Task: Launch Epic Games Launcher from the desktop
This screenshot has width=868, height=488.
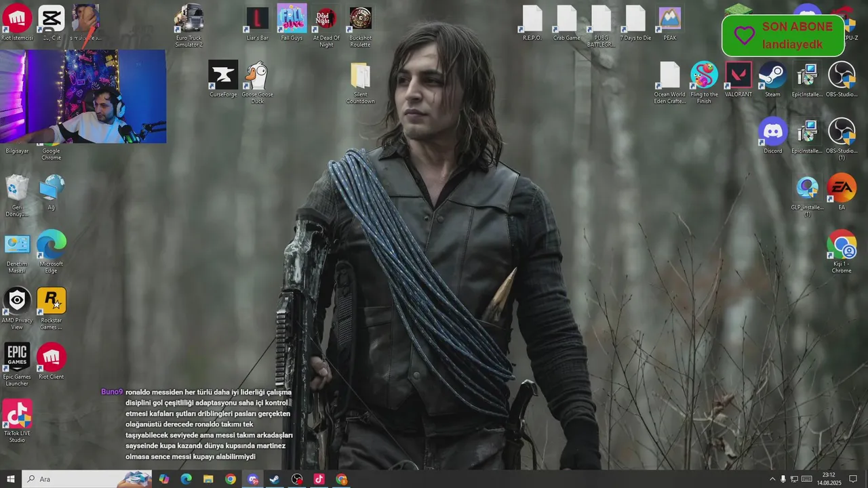Action: click(17, 365)
